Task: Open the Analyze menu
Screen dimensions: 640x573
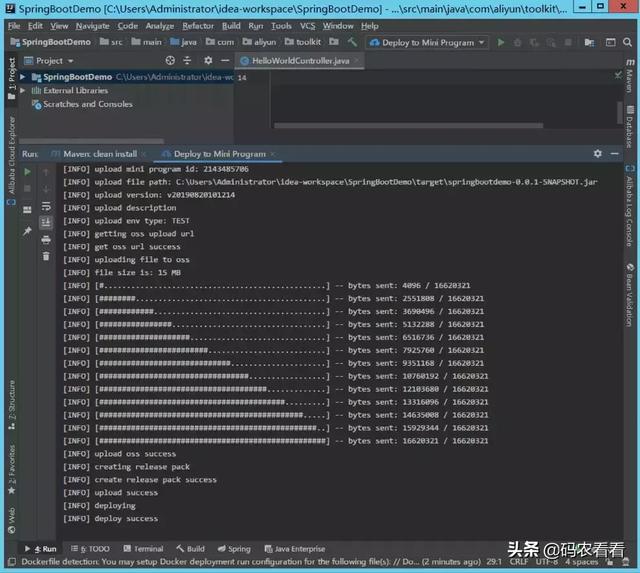Action: pos(160,26)
